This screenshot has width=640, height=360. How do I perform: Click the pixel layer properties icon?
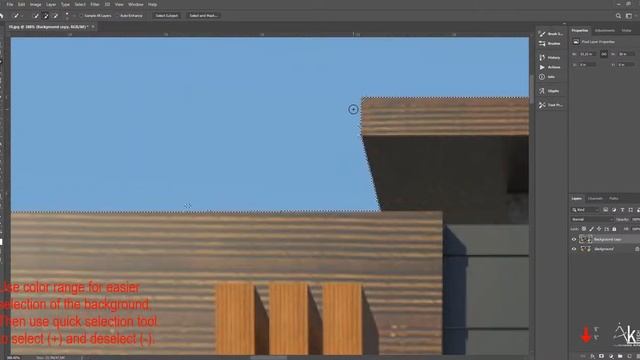click(576, 42)
